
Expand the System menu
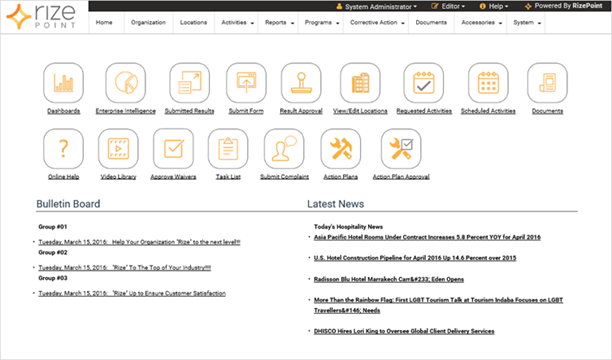pos(527,23)
